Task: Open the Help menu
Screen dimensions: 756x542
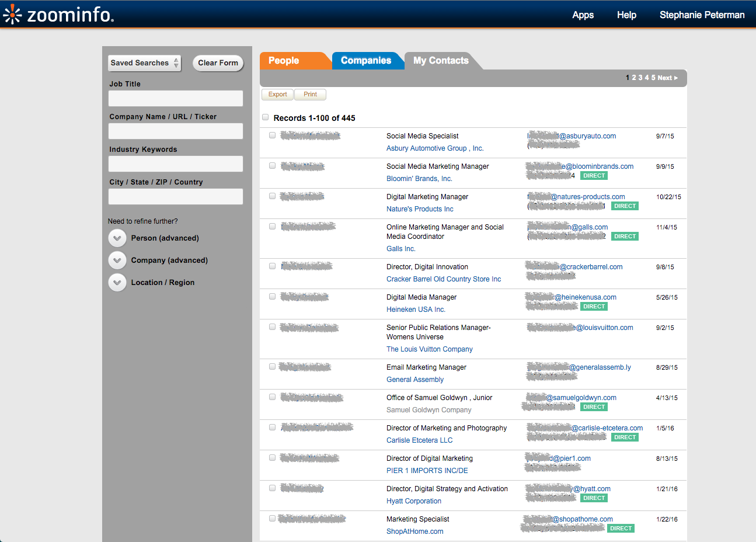Action: pyautogui.click(x=626, y=15)
